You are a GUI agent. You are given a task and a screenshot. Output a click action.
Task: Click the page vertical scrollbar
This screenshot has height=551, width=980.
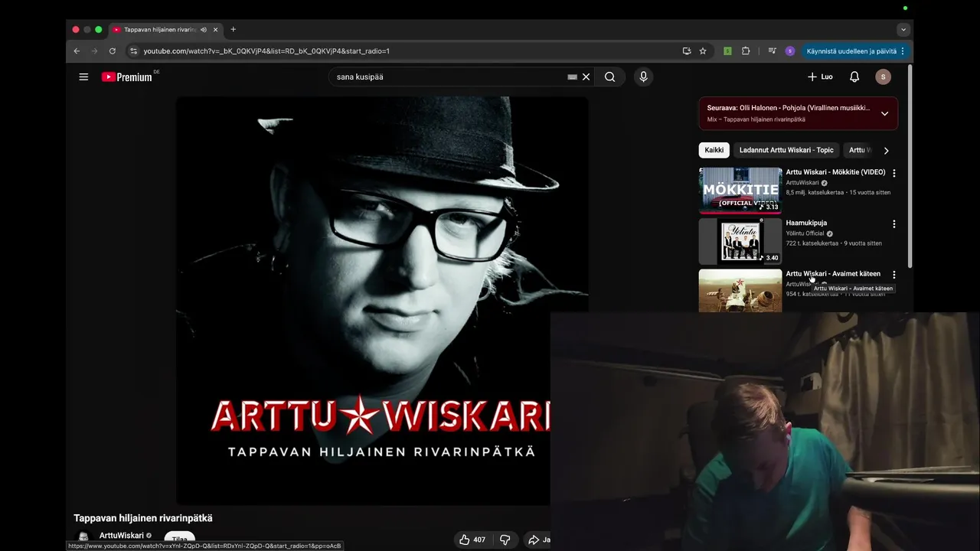coord(910,167)
